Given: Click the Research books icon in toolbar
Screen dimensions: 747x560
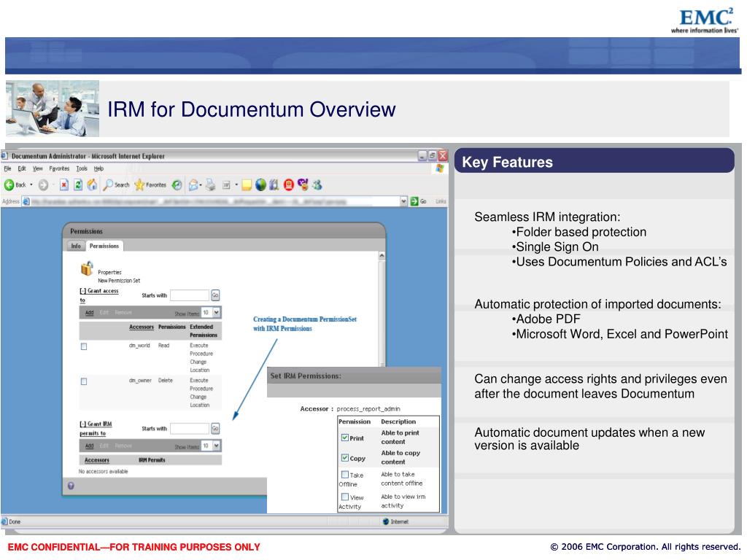Looking at the screenshot, I should click(x=274, y=184).
